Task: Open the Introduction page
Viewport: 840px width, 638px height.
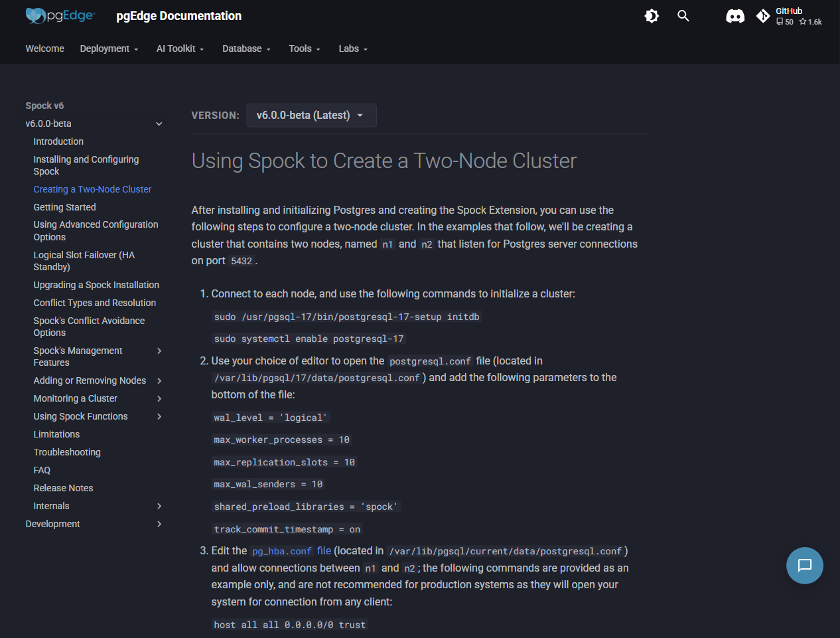Action: pyautogui.click(x=58, y=141)
